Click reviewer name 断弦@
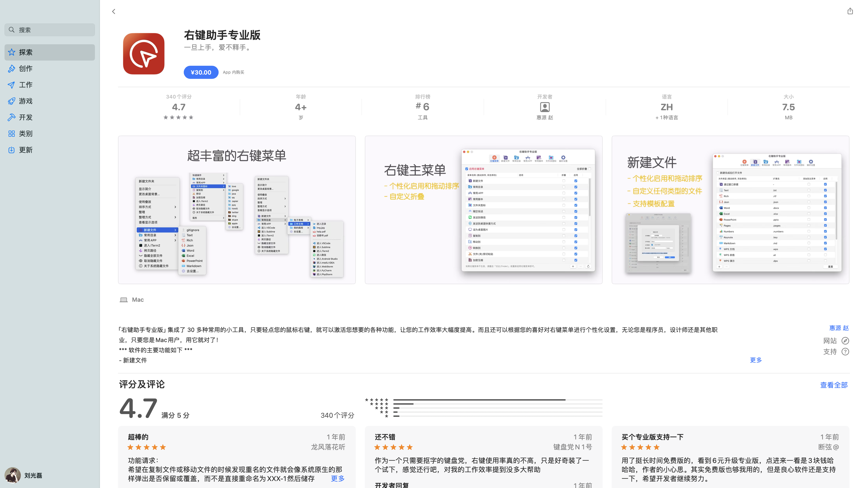Image resolution: width=868 pixels, height=488 pixels. (x=829, y=447)
